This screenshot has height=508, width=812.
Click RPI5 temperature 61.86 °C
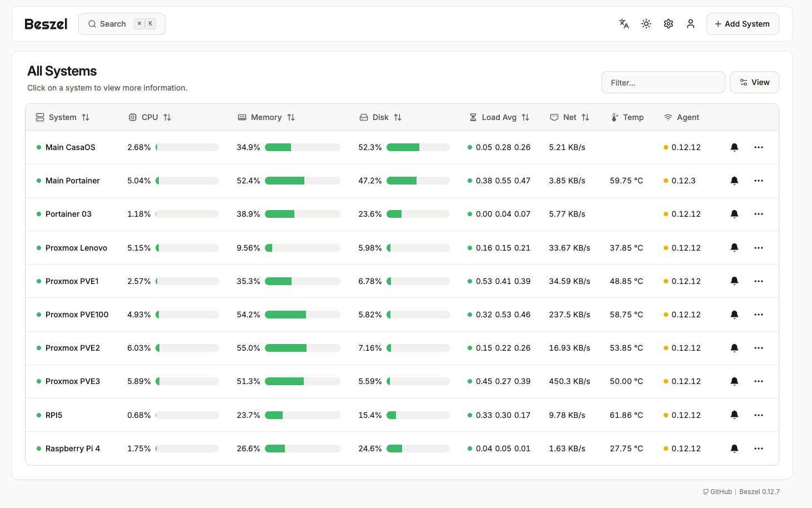[x=626, y=415]
